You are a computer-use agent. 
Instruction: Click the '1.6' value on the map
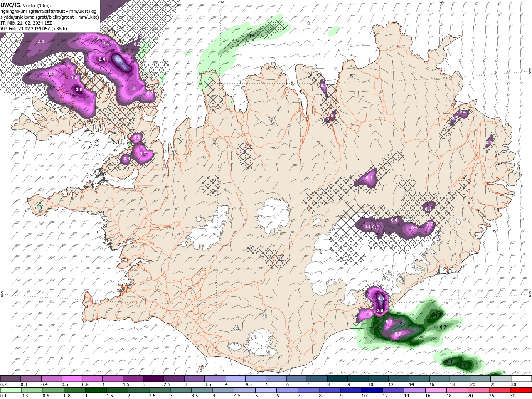74,78
